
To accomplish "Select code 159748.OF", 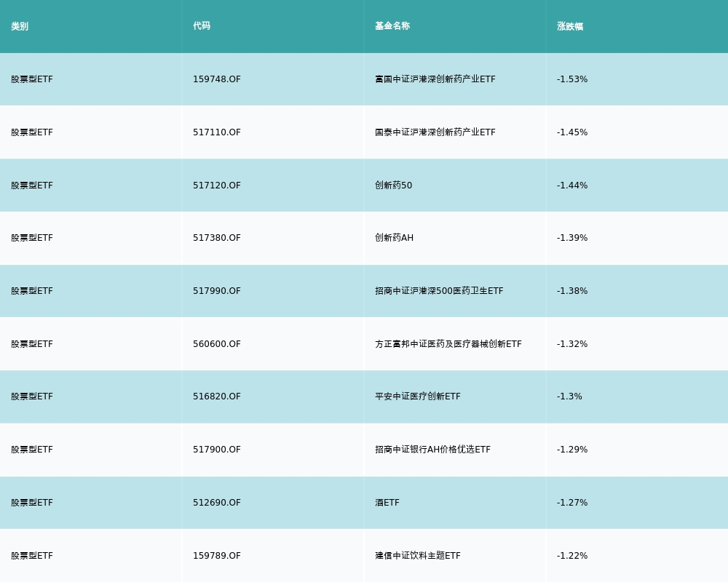I will (x=217, y=79).
